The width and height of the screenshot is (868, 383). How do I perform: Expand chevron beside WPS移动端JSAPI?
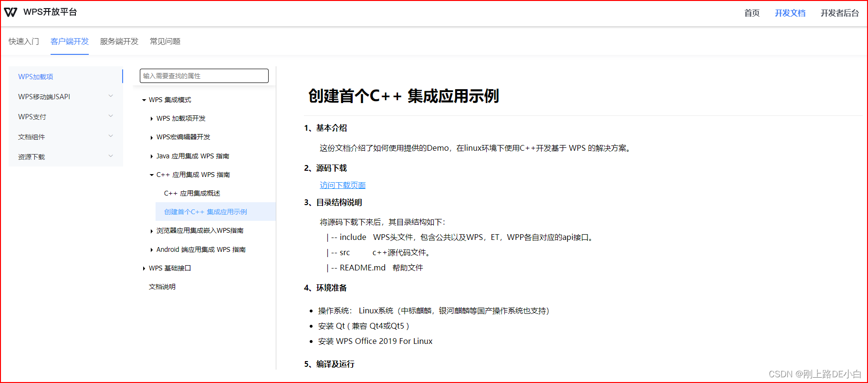[x=111, y=96]
